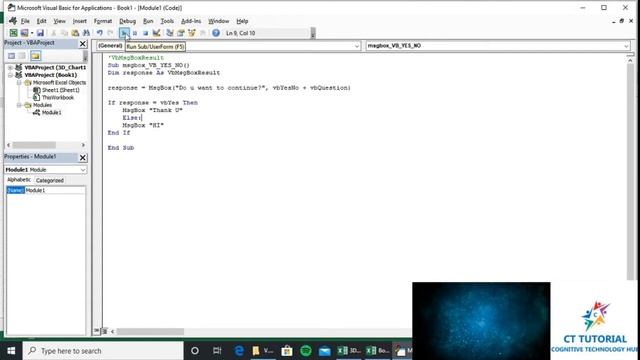Screen dimensions: 640x360
Task: Click the View Microsoft Excel toolbar icon
Action: 13,33
